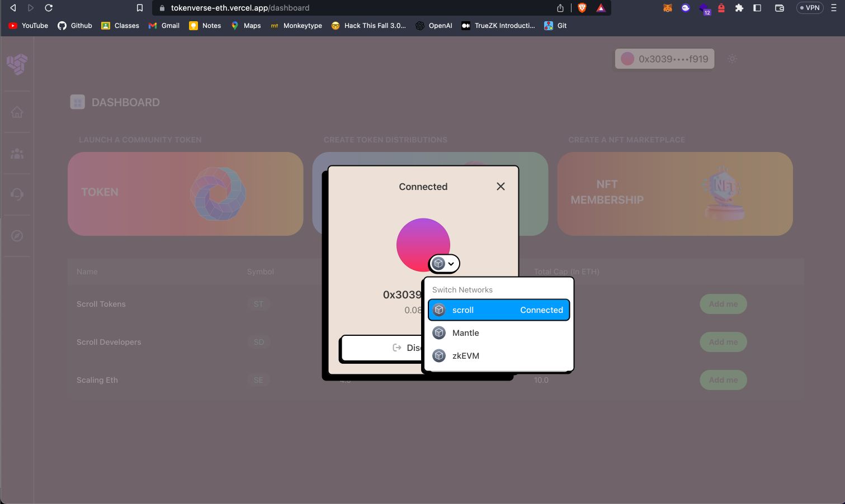Click Symbol column header

click(261, 272)
